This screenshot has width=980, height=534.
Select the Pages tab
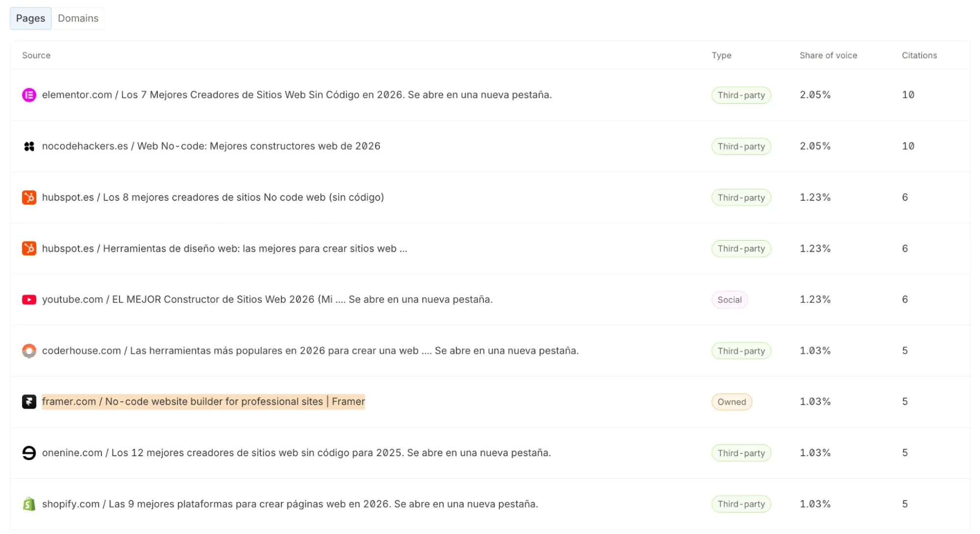coord(30,18)
